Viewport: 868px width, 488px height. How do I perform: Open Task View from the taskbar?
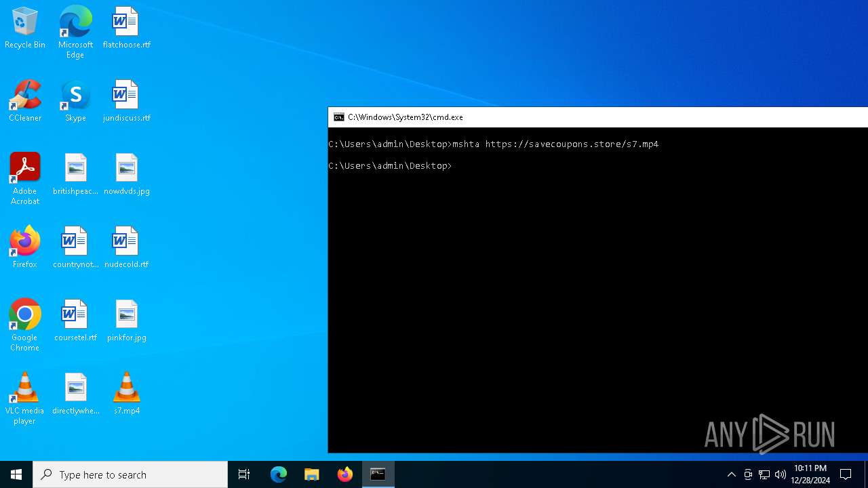click(244, 474)
